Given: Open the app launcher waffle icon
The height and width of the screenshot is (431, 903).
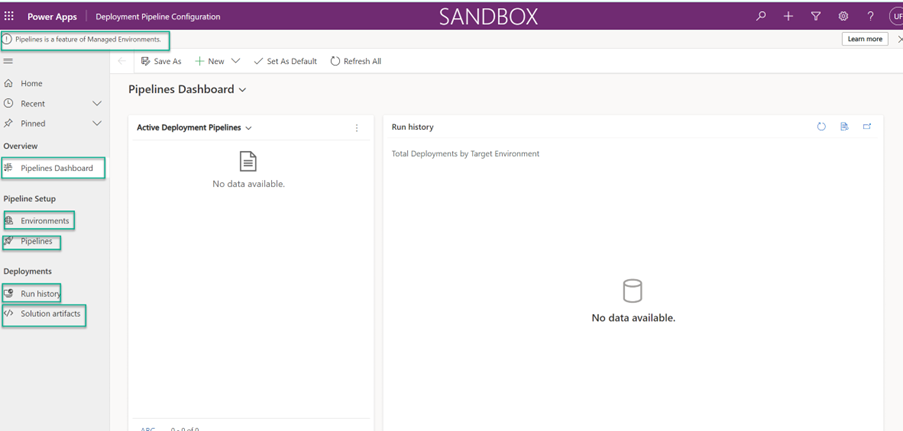Looking at the screenshot, I should pyautogui.click(x=9, y=16).
